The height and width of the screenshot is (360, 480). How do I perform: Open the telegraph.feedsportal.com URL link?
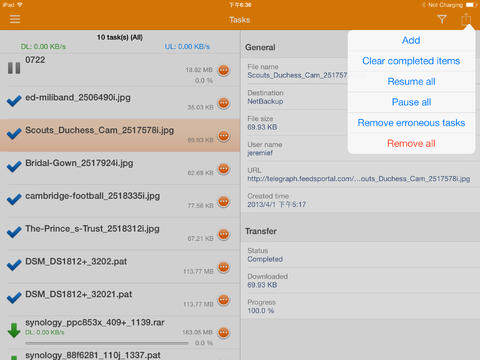pos(359,179)
